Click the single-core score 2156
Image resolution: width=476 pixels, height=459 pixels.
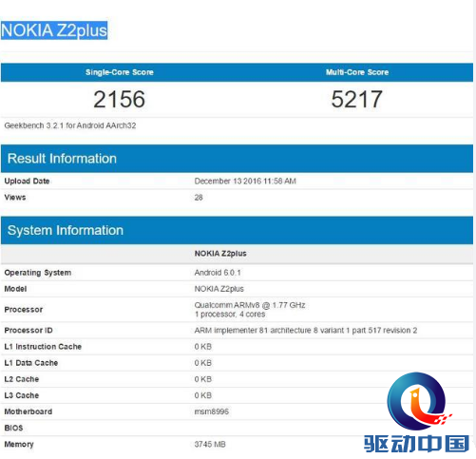[120, 100]
